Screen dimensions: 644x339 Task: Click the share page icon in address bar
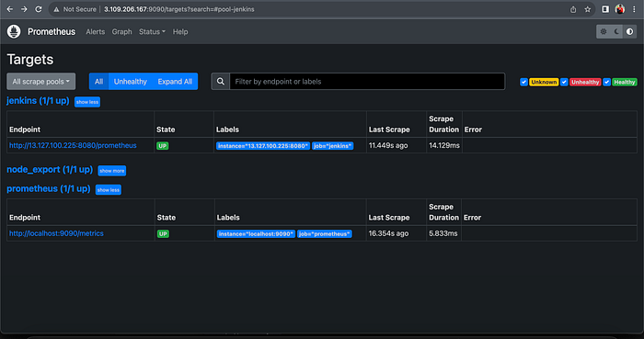[x=573, y=9]
